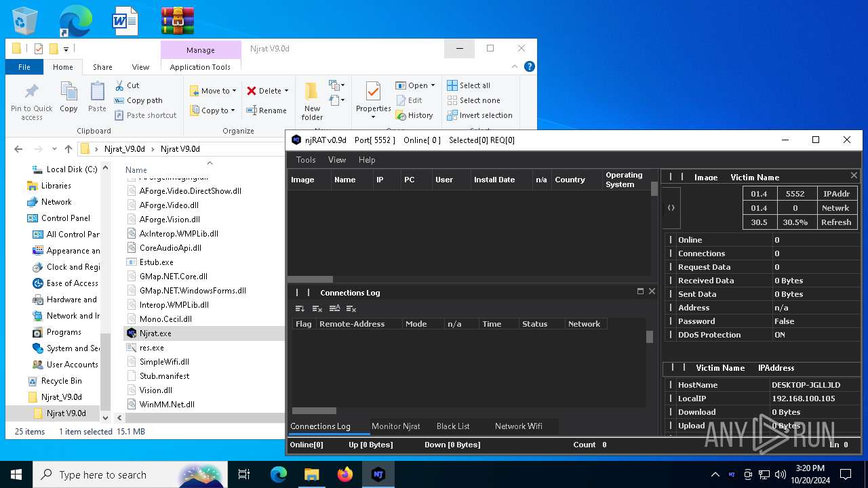
Task: Close the Victim Name side panel
Action: click(854, 176)
